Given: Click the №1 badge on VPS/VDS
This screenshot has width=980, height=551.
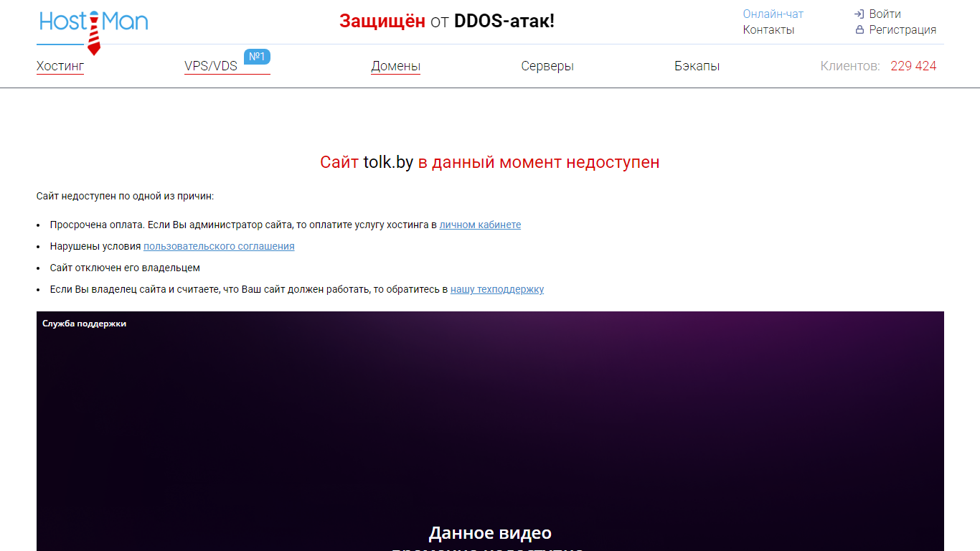Looking at the screenshot, I should pos(257,57).
